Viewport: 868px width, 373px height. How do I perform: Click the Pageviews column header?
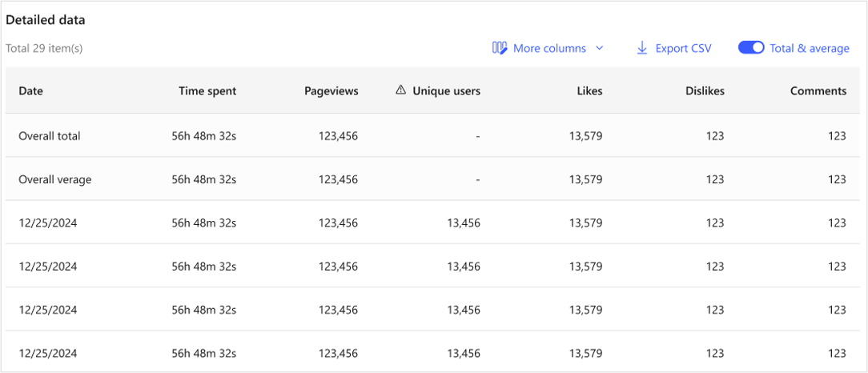tap(332, 91)
